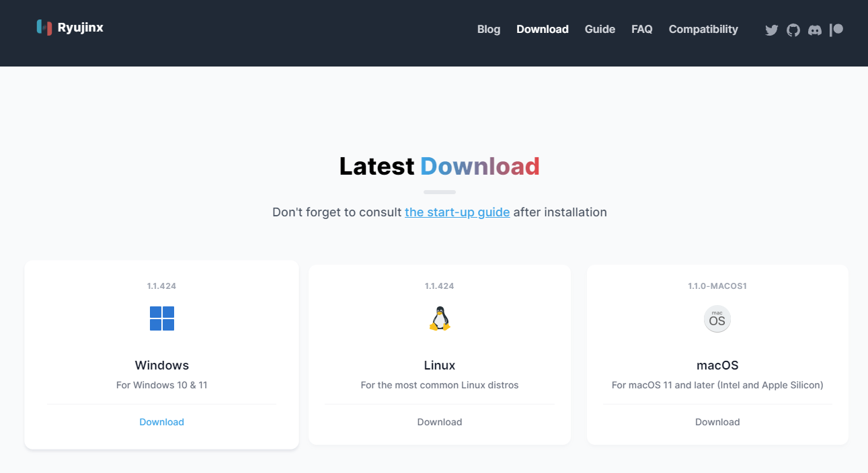The width and height of the screenshot is (868, 473).
Task: Click the Windows card title
Action: (x=162, y=365)
